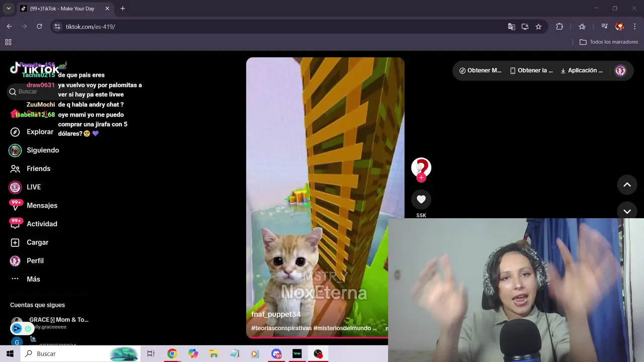Go to previous video with up chevron
This screenshot has height=362, width=644.
pyautogui.click(x=627, y=185)
